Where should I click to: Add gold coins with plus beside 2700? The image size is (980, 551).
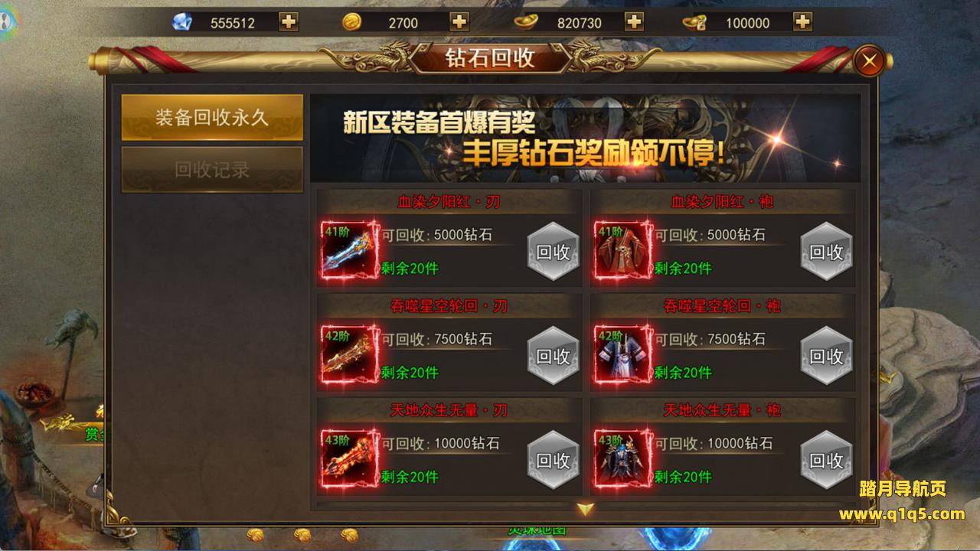point(459,22)
